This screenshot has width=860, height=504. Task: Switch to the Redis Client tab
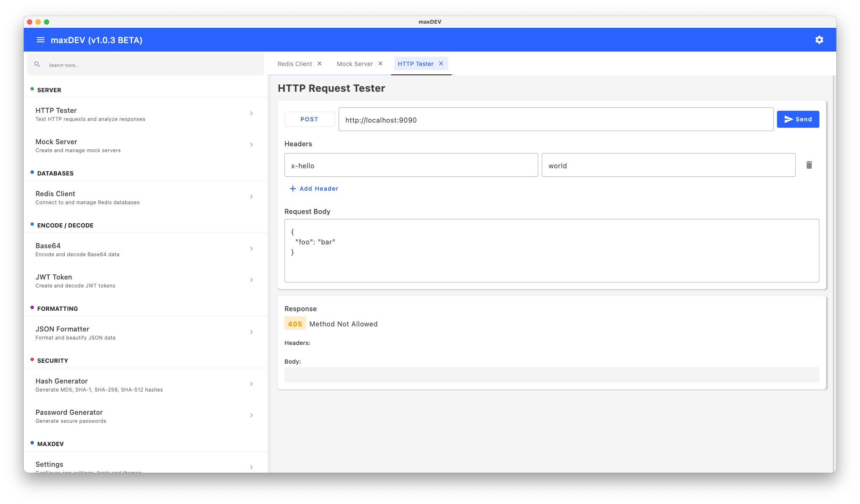click(295, 64)
